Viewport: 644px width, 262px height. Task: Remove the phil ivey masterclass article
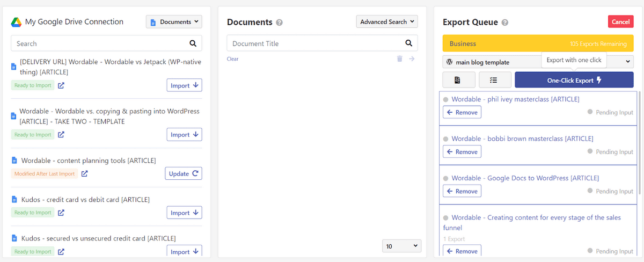(x=462, y=112)
